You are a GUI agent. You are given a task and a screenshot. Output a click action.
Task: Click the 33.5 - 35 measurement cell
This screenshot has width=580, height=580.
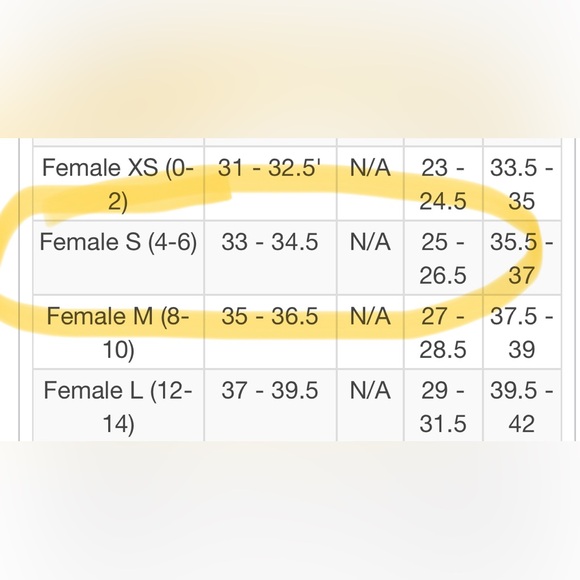click(x=522, y=184)
